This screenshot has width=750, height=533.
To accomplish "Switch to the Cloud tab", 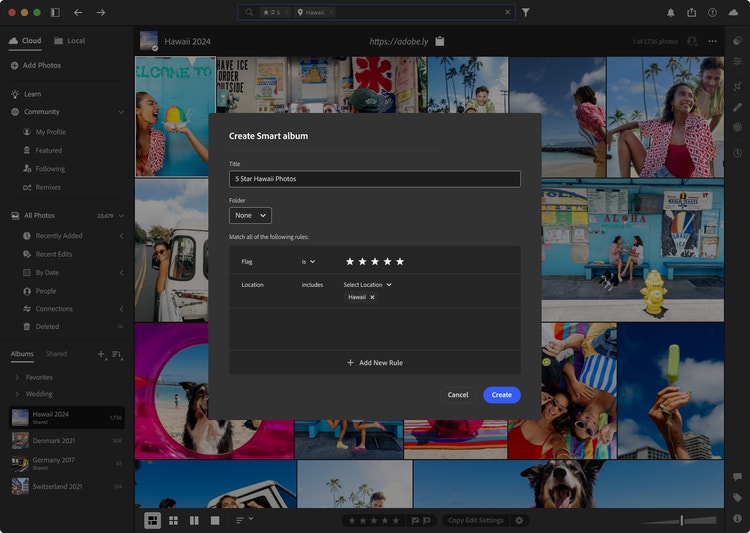I will point(25,41).
